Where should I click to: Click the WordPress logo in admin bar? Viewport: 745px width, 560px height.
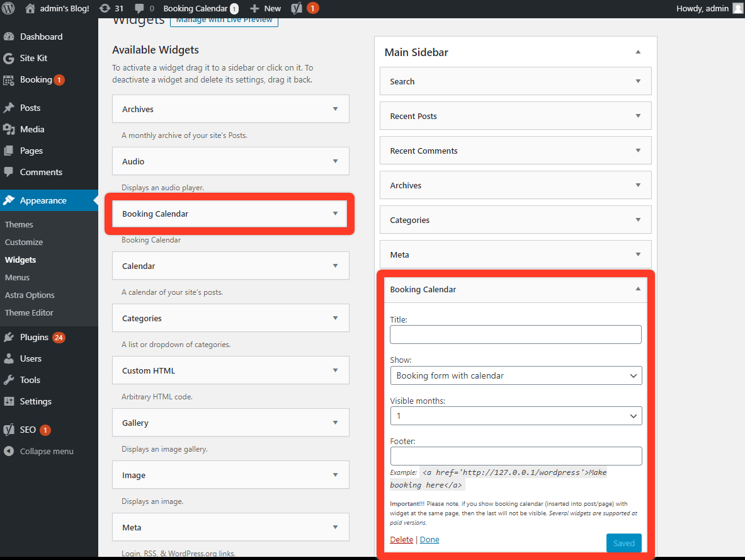9,9
